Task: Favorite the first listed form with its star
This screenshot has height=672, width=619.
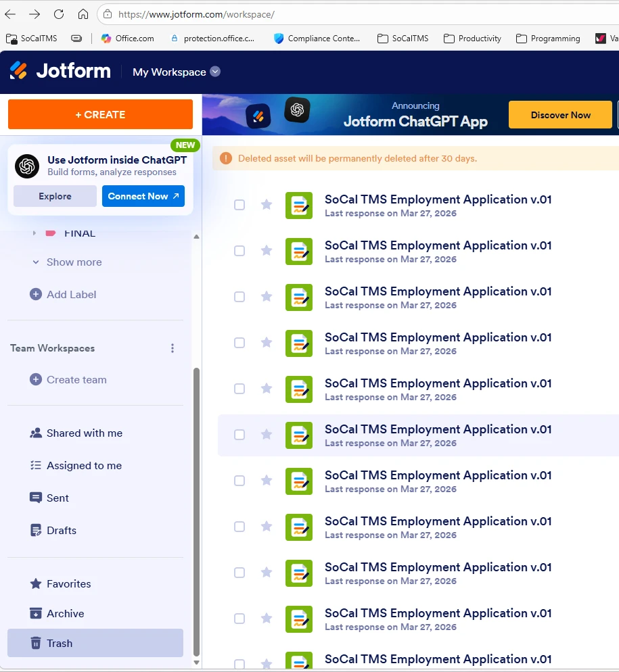Action: pos(267,204)
